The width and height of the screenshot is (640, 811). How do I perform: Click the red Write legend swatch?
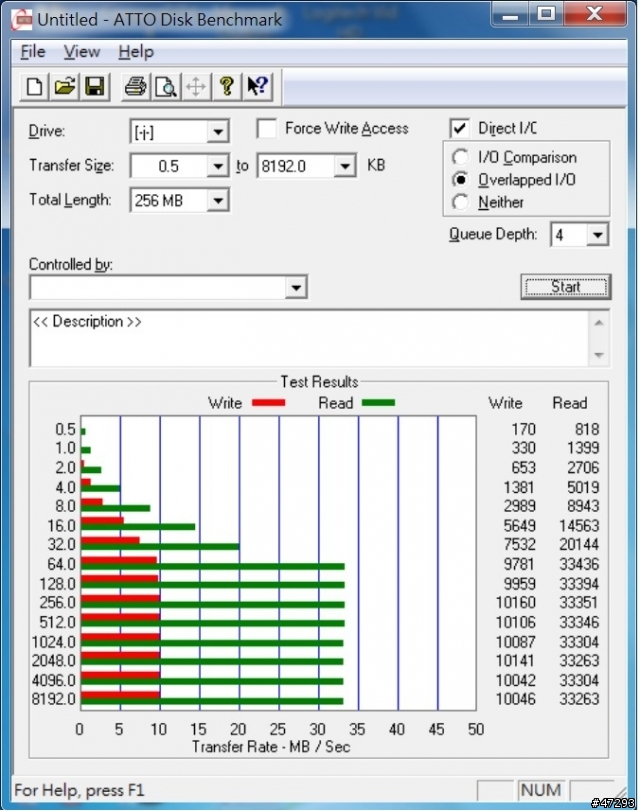(269, 403)
